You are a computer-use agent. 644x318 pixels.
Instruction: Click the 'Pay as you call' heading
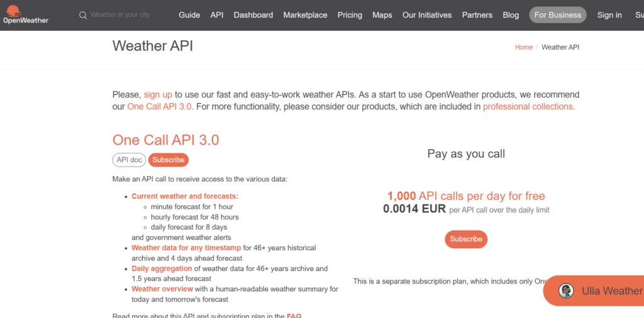[x=466, y=154]
